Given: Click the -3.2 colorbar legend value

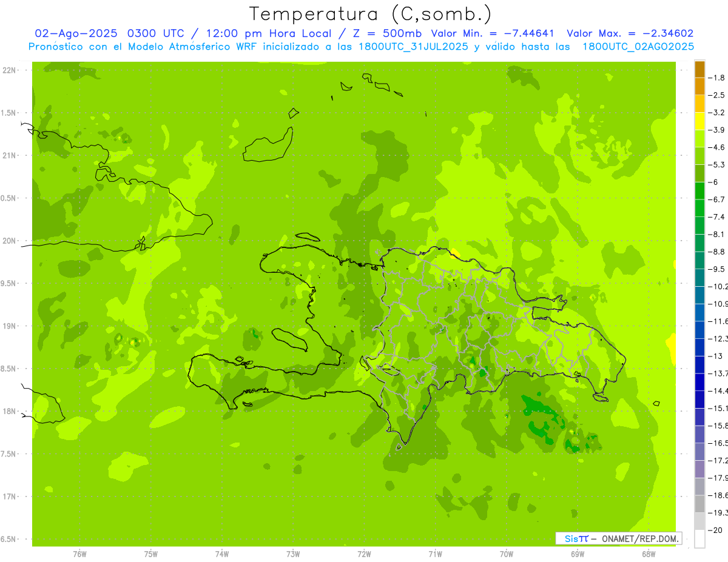Looking at the screenshot, I should point(716,113).
